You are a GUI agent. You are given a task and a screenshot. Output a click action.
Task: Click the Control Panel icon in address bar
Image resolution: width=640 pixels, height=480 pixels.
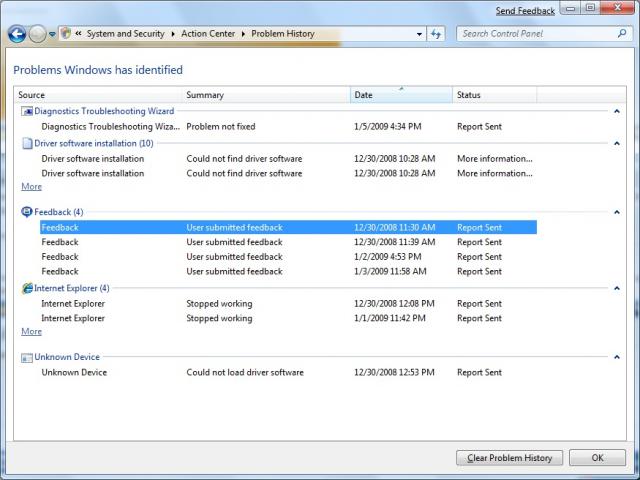66,33
